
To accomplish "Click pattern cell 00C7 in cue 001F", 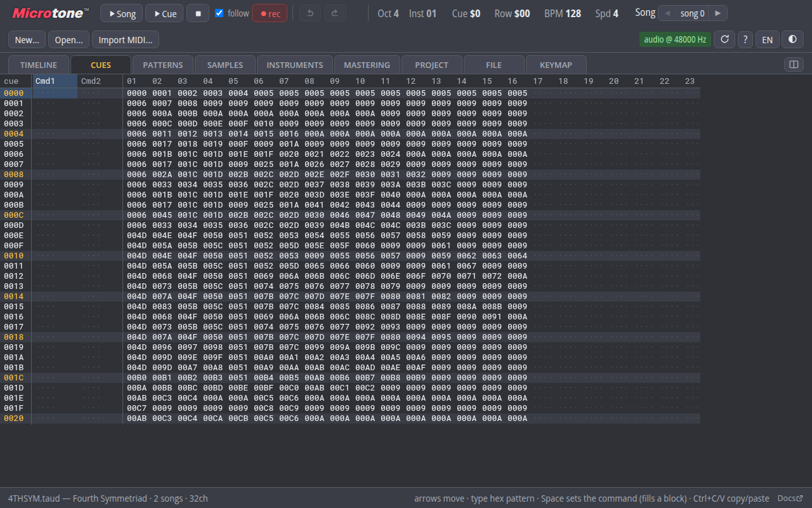I will (136, 408).
